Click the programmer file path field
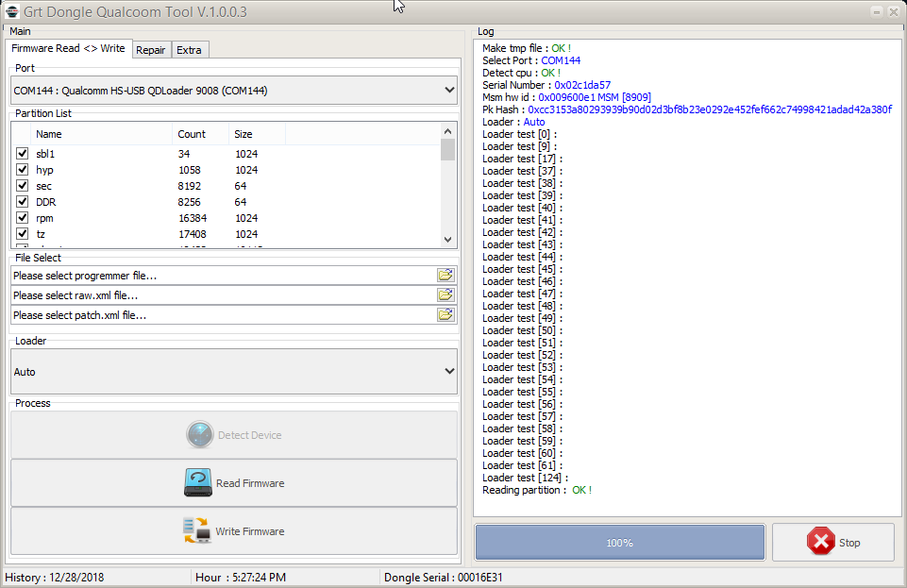907x588 pixels. 224,276
